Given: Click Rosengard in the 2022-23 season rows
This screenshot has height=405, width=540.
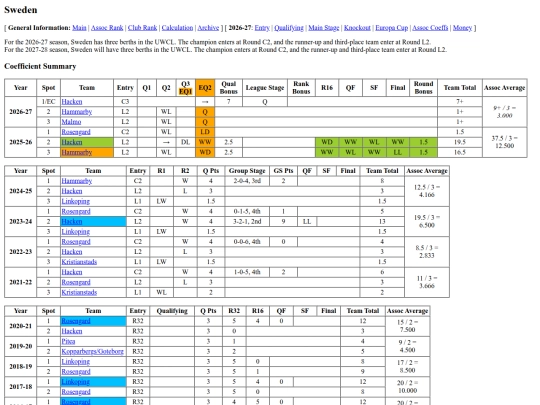Looking at the screenshot, I should (76, 241).
